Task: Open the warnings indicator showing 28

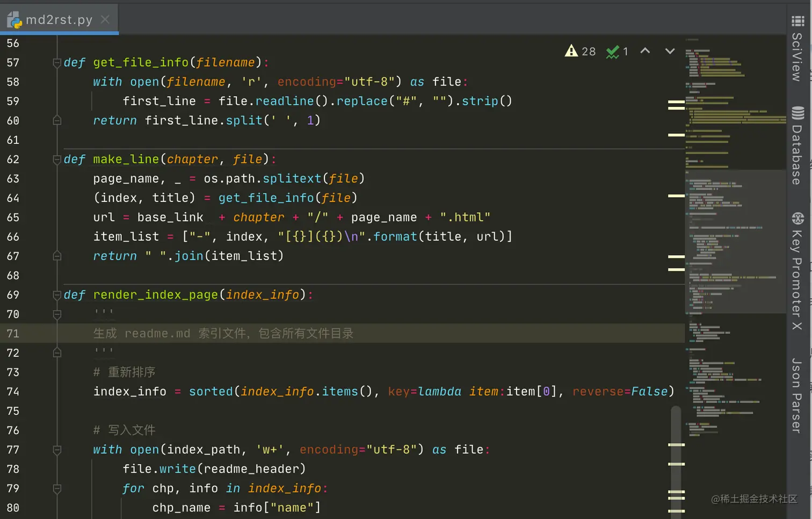Action: [580, 51]
